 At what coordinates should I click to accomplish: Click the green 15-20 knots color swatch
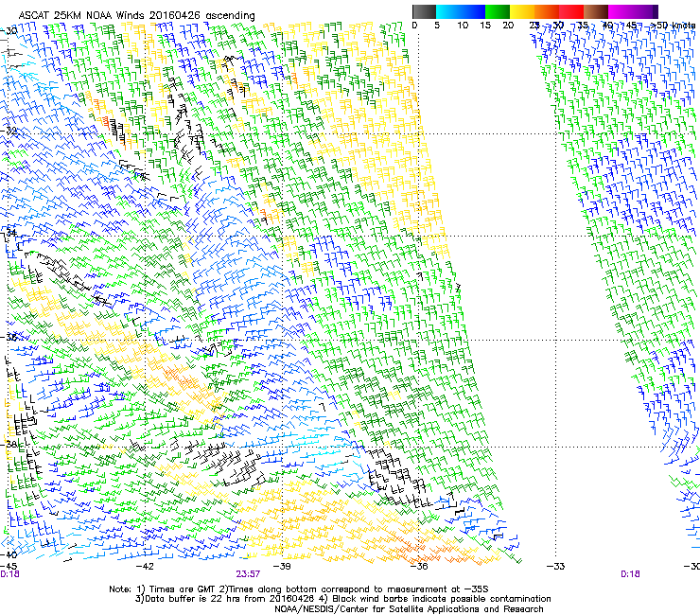pos(498,11)
